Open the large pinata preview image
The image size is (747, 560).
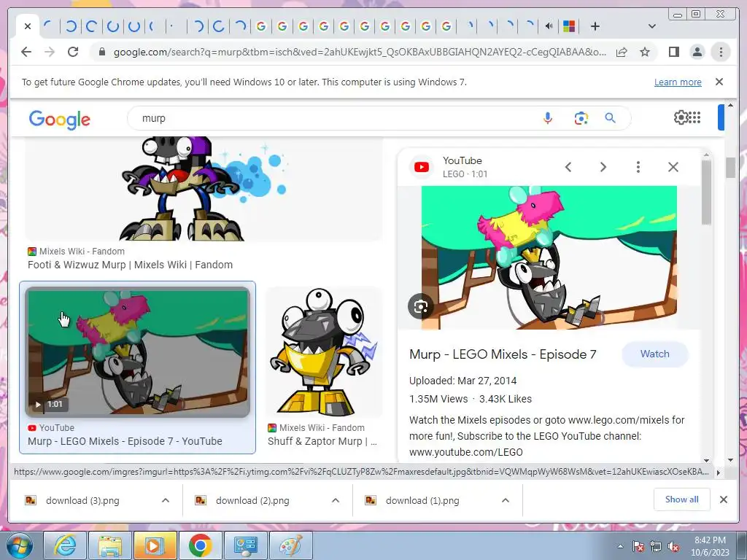(549, 257)
